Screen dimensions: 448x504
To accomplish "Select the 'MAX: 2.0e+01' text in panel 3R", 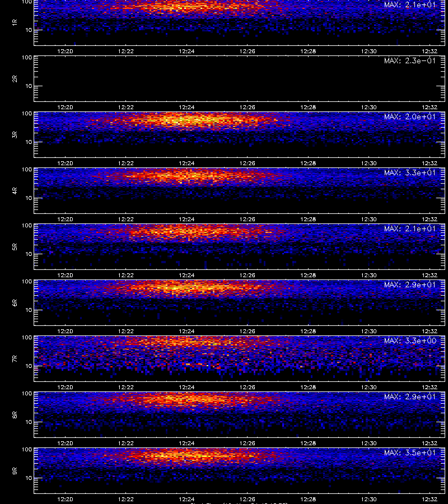I will point(410,116).
